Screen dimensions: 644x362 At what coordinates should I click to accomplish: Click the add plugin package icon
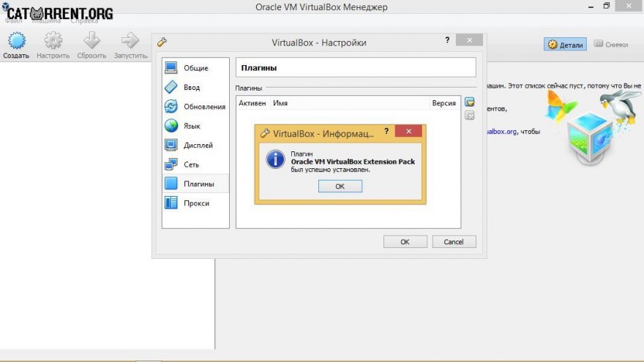click(x=469, y=102)
